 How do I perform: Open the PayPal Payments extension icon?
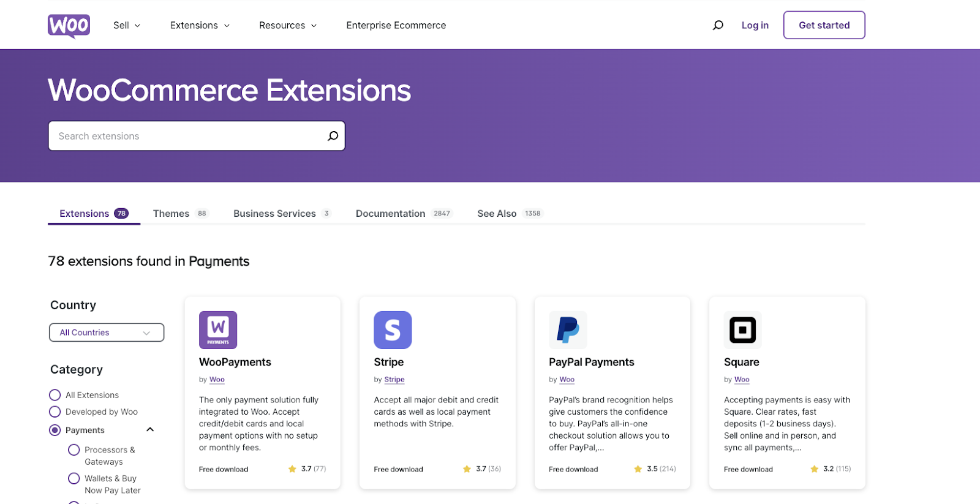[x=568, y=330]
